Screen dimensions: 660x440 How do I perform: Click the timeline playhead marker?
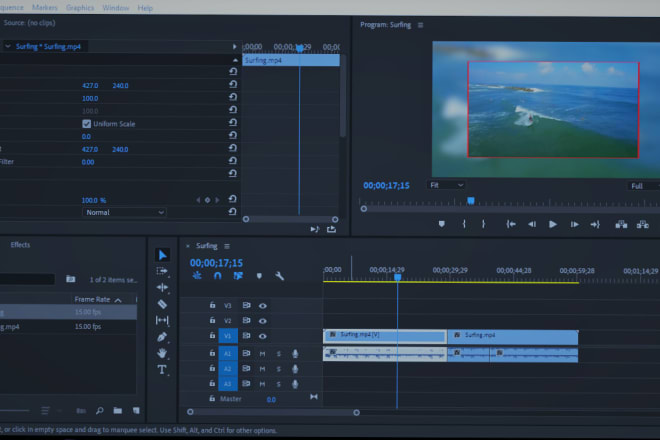pyautogui.click(x=397, y=277)
